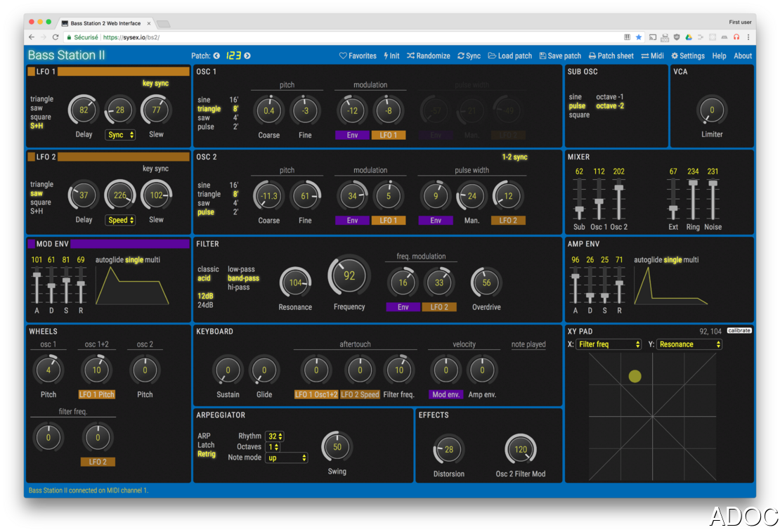Go to next patch with right arrow

(x=247, y=56)
